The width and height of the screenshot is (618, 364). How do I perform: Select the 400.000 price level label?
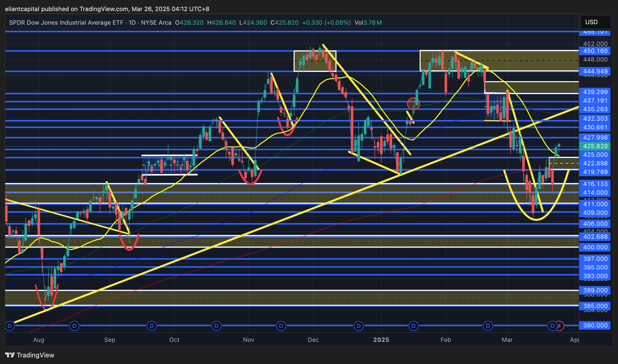pos(595,247)
